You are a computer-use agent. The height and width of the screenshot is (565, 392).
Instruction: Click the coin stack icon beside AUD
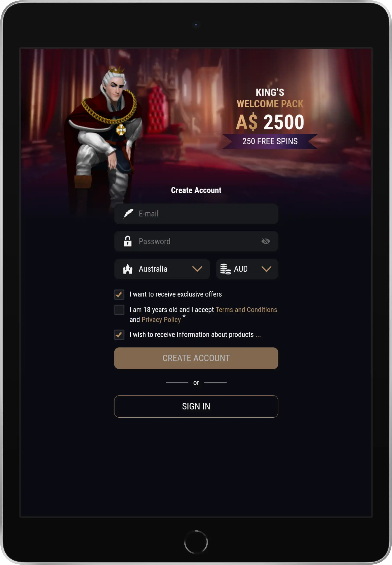tap(226, 269)
